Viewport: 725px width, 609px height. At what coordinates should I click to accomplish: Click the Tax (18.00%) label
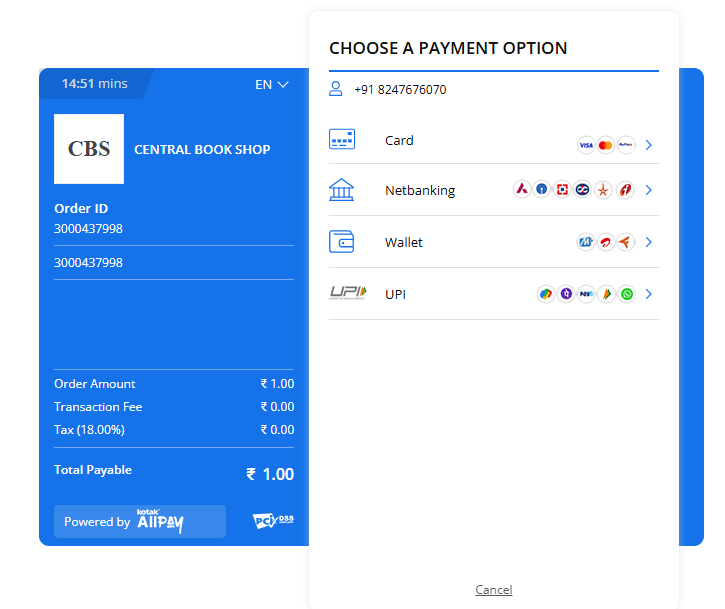coord(89,430)
